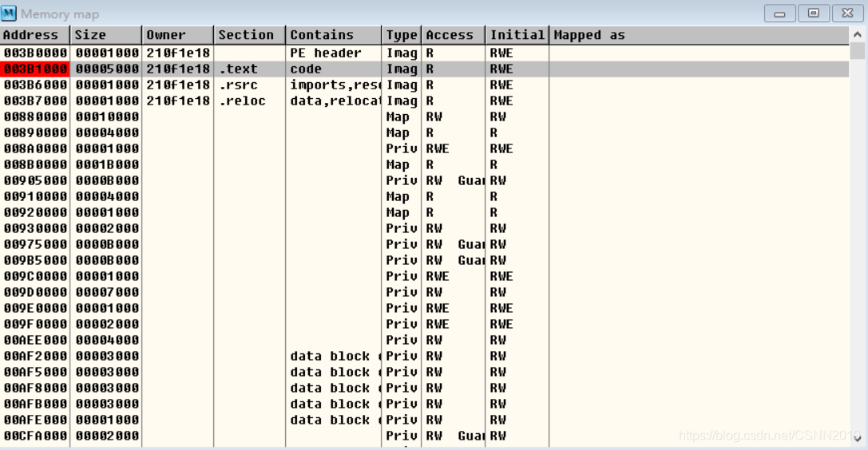Select the row at address 00AF8000

click(x=425, y=388)
